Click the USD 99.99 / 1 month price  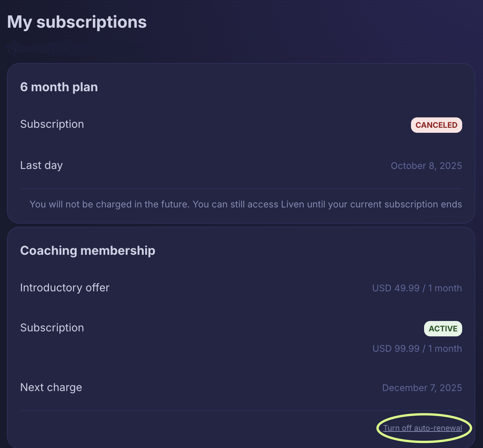click(417, 349)
